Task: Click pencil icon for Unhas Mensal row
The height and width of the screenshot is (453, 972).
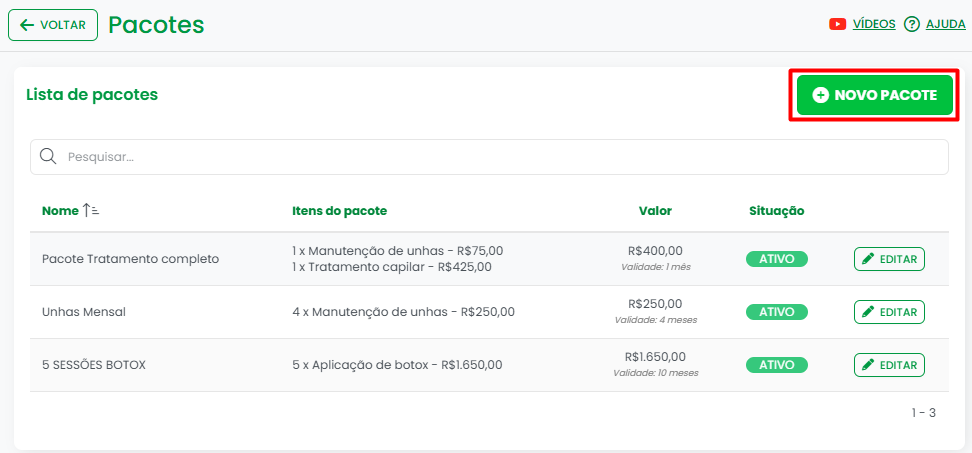Action: point(868,312)
